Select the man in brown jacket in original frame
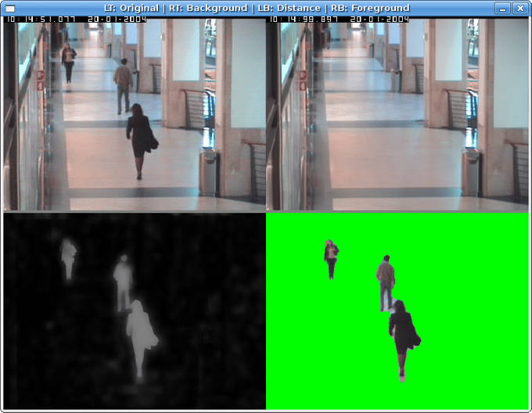This screenshot has width=532, height=413. click(x=123, y=84)
